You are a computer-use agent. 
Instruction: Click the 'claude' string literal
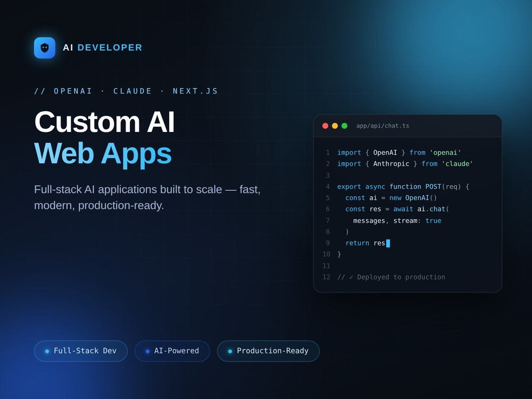pyautogui.click(x=458, y=164)
